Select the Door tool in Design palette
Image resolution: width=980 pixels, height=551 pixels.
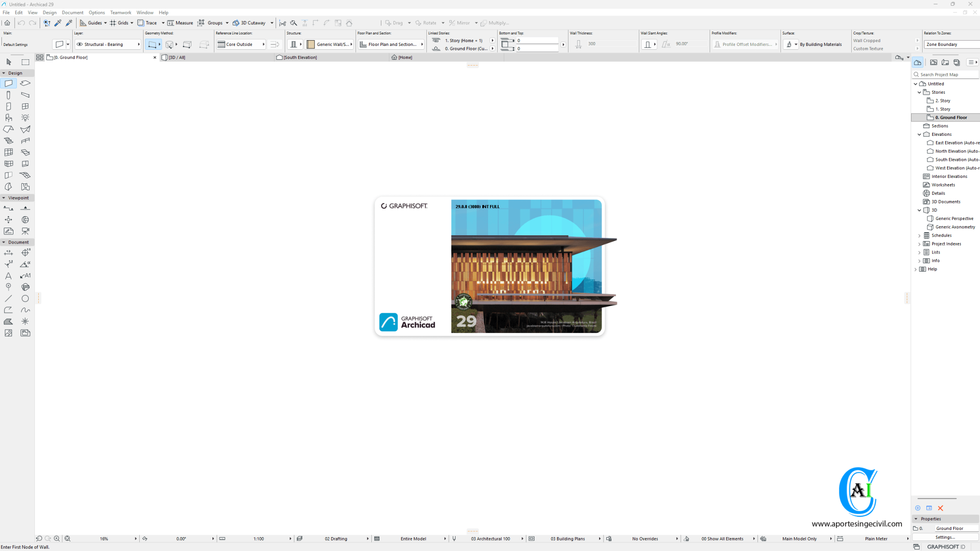(9, 106)
